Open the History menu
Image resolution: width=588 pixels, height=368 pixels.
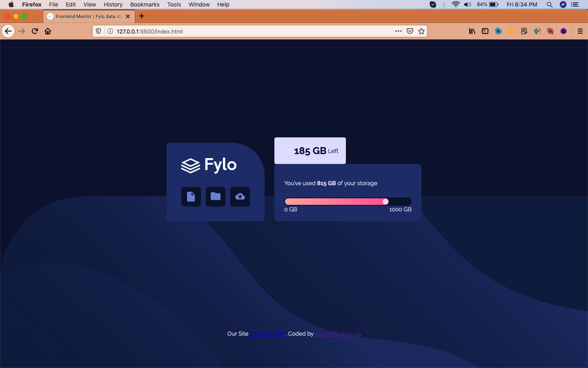point(113,4)
